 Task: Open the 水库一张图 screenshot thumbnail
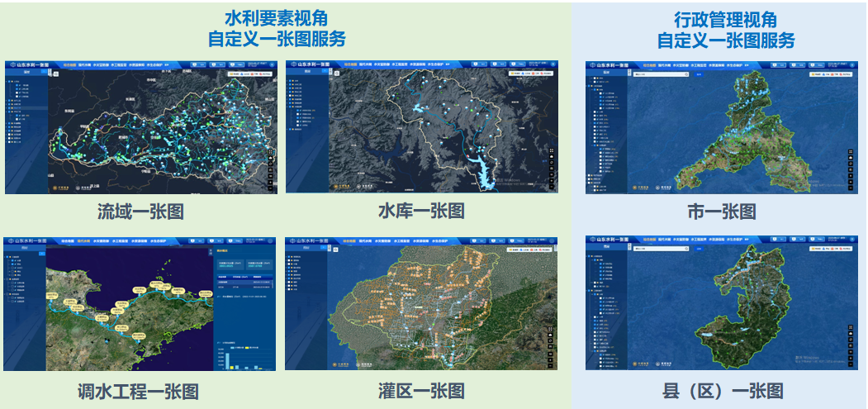pos(422,126)
